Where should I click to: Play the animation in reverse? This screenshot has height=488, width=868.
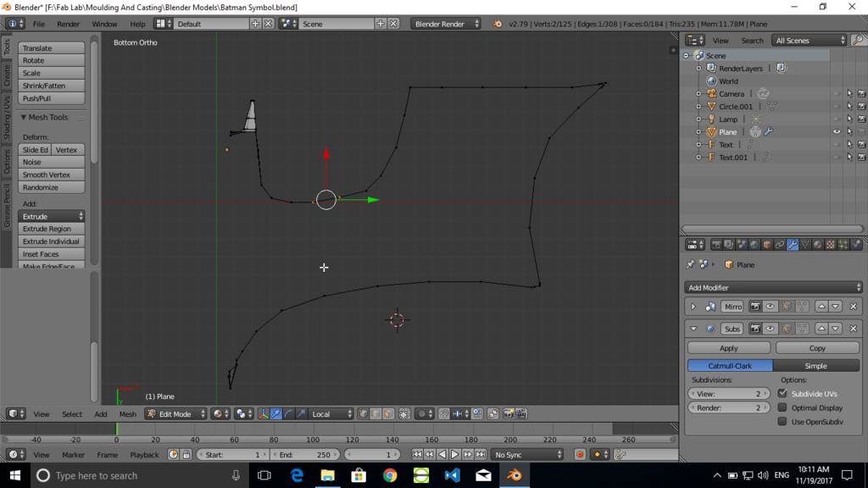[x=442, y=455]
